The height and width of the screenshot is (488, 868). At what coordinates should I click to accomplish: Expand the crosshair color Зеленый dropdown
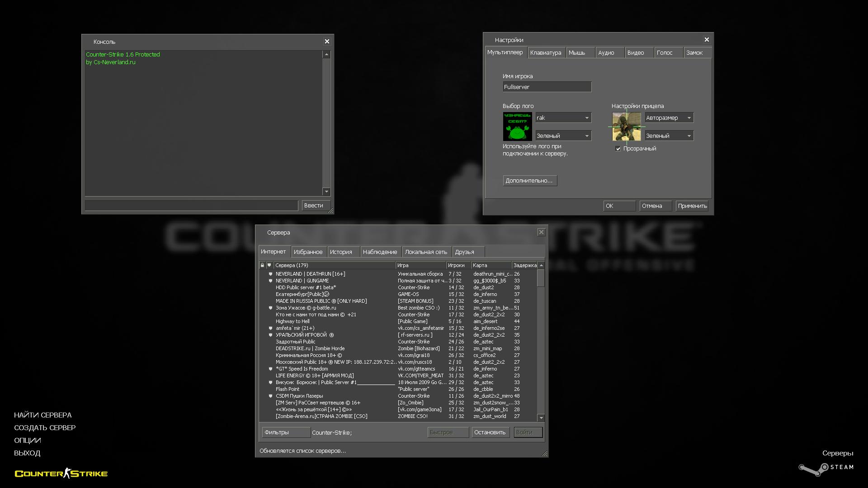(669, 136)
